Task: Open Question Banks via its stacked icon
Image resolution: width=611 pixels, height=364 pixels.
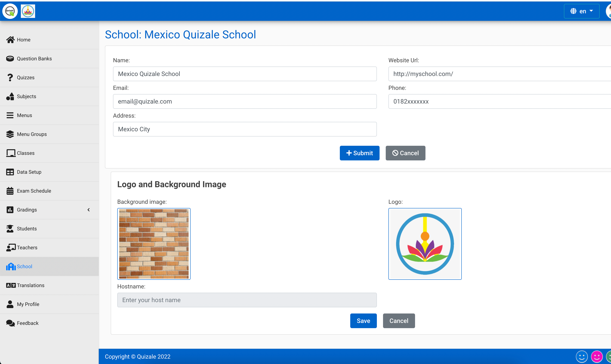Action: click(x=10, y=58)
